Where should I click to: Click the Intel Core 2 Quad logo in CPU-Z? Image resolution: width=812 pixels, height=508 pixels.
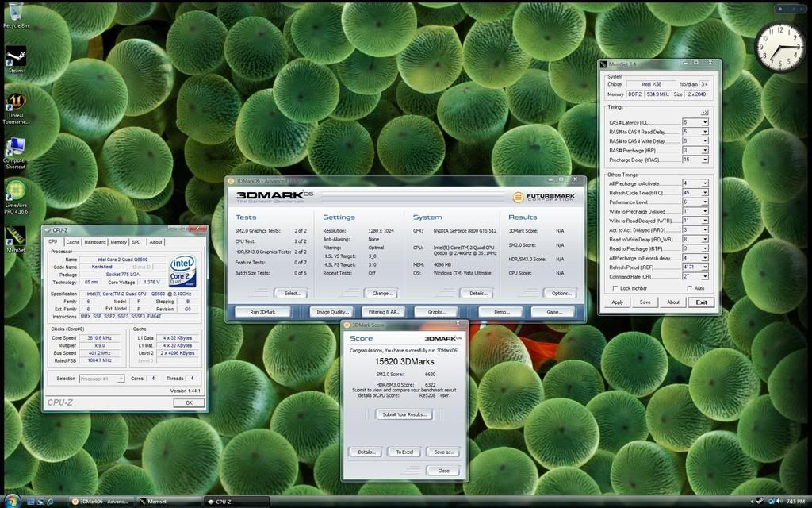(182, 271)
